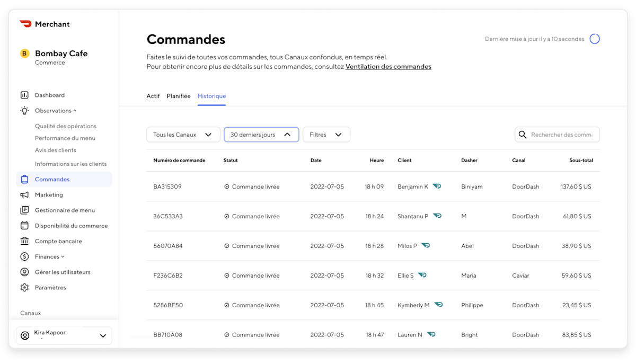Screen dimensions: 636x364
Task: Open Informations sur les clients
Action: click(71, 164)
